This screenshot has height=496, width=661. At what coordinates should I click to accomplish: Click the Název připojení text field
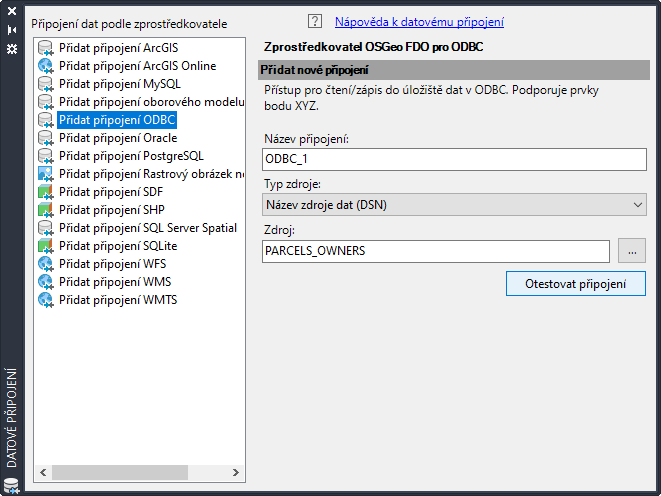pos(454,159)
